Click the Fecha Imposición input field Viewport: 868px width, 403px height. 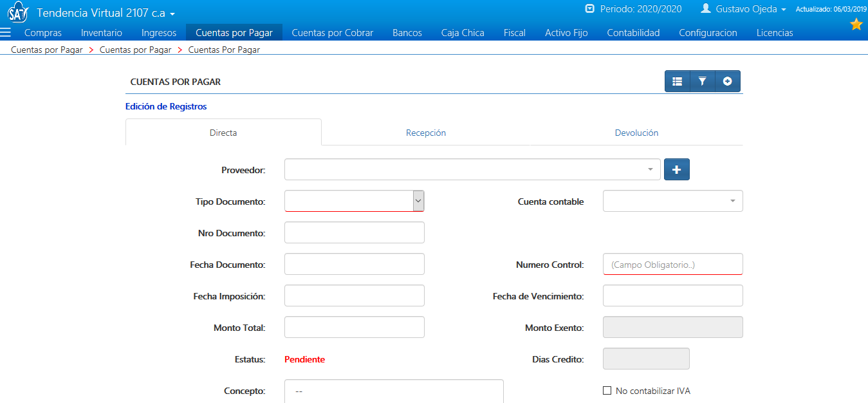[x=354, y=295]
